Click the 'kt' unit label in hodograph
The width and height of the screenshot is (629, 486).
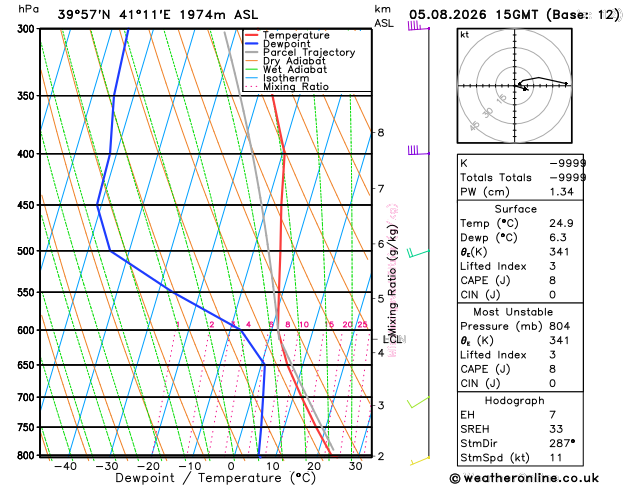465,35
